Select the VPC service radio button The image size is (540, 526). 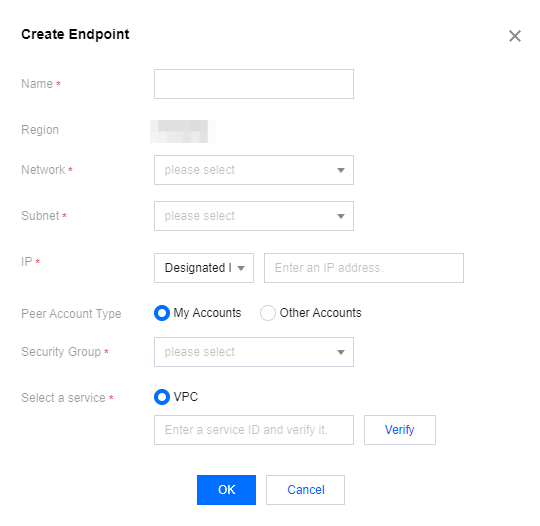pos(162,397)
